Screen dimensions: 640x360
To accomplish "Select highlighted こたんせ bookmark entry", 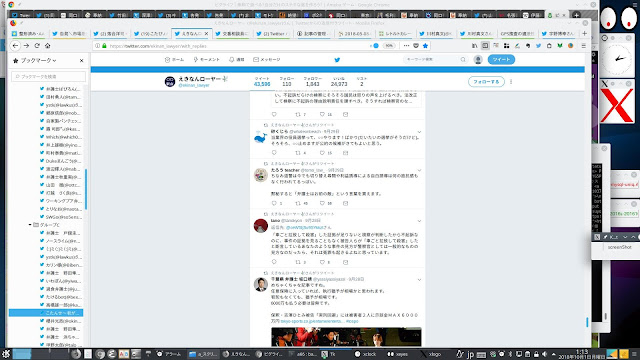I will coord(46,313).
